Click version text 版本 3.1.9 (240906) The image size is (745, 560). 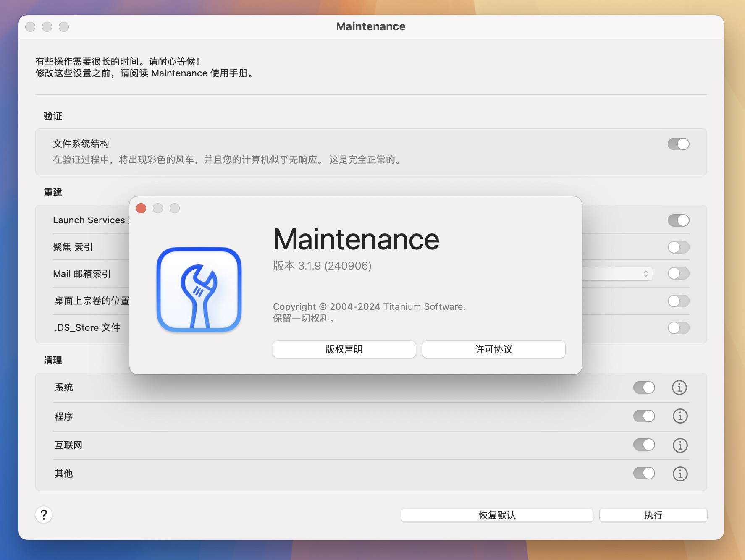click(322, 266)
